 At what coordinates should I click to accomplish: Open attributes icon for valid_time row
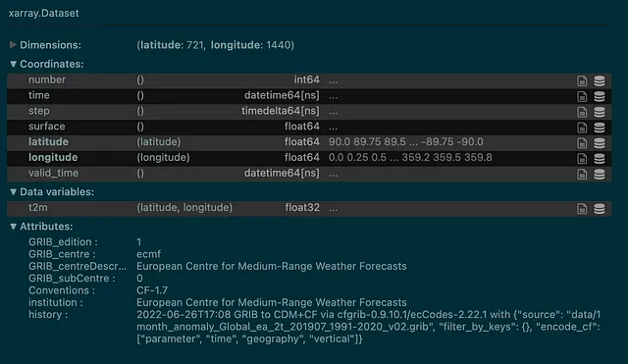point(582,175)
